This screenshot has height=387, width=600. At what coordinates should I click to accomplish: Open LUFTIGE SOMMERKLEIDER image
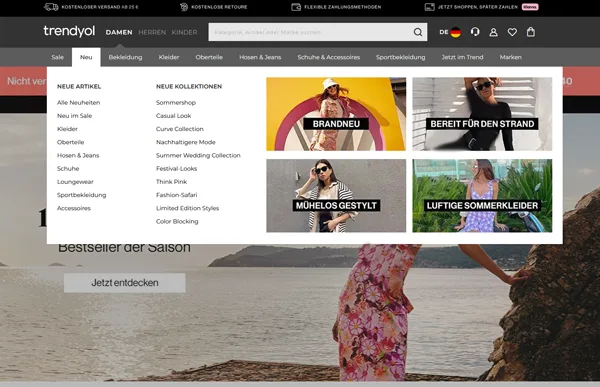pyautogui.click(x=482, y=196)
